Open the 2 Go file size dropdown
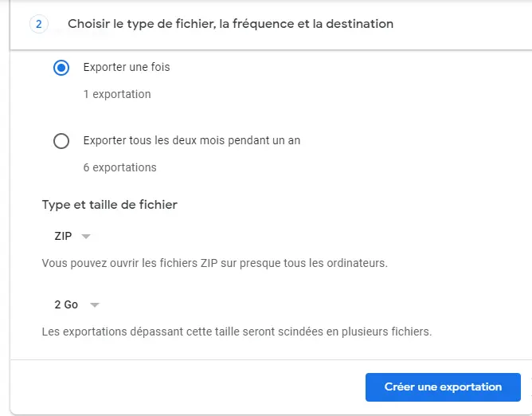Screen dimensions: 532x416 67,304
